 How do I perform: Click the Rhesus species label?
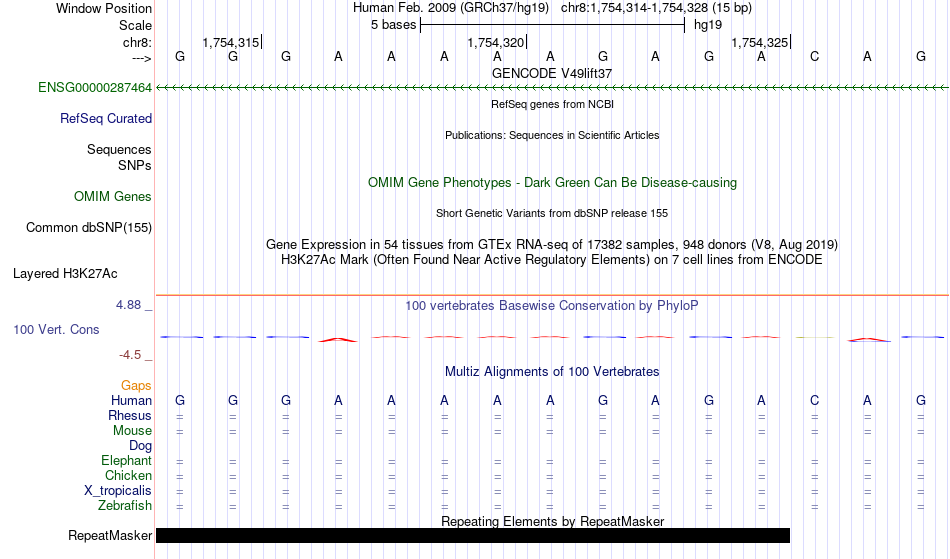click(130, 415)
